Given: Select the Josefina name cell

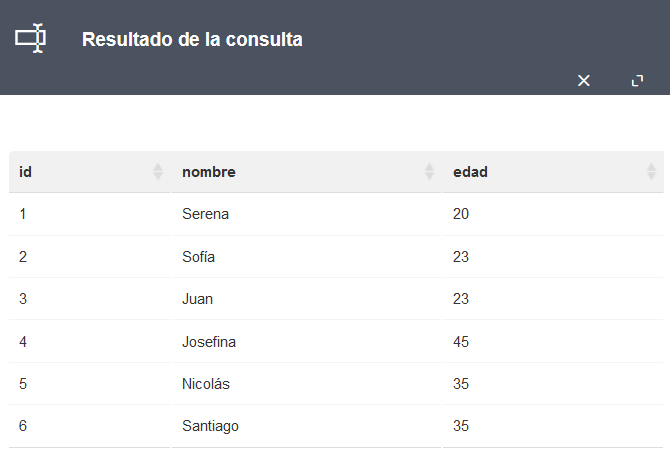Looking at the screenshot, I should coord(306,341).
